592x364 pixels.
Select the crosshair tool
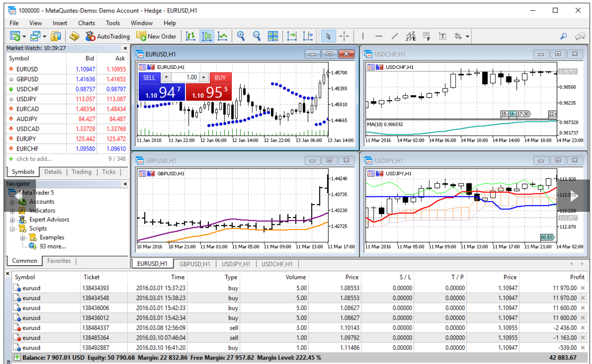344,36
